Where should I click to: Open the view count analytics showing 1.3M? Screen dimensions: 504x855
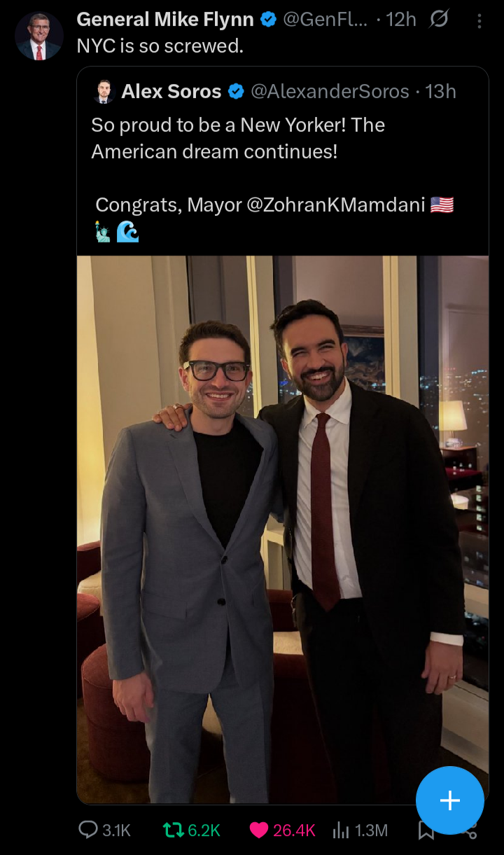click(x=360, y=830)
